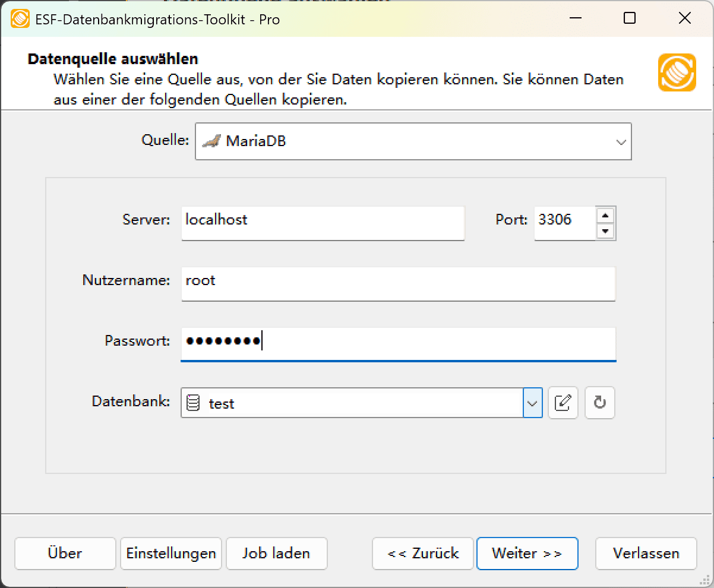This screenshot has width=714, height=588.
Task: Refresh the database list
Action: [x=599, y=402]
